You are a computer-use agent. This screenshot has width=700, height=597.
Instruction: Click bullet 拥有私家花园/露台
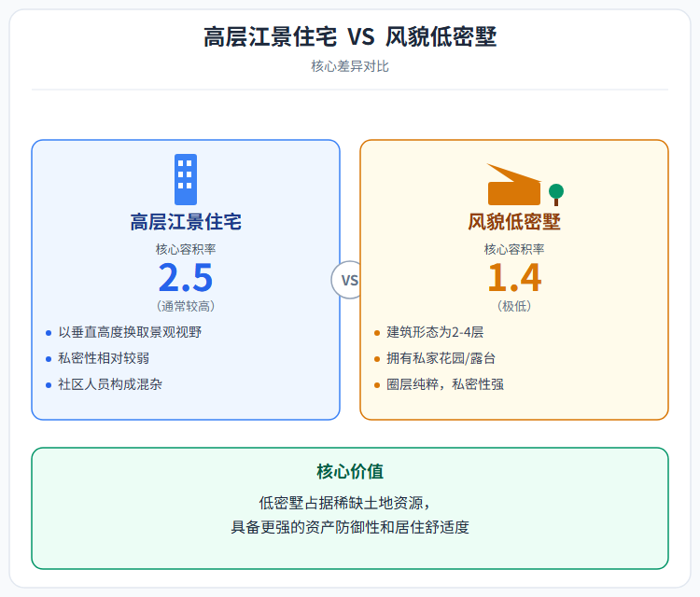441,358
